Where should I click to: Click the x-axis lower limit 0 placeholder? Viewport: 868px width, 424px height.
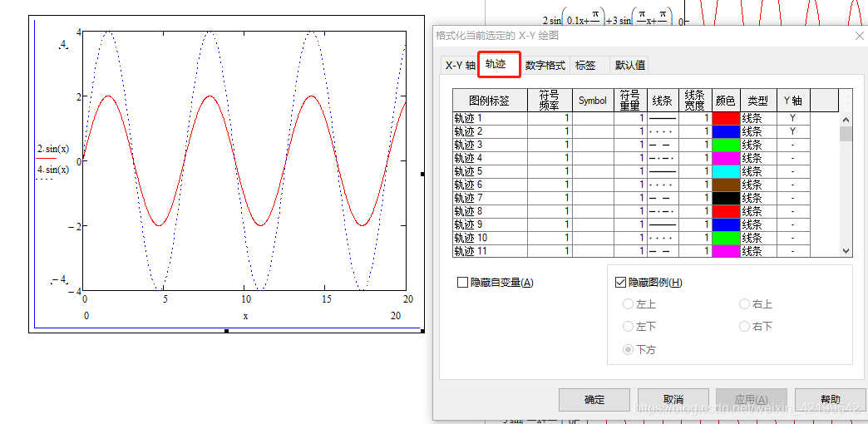86,316
